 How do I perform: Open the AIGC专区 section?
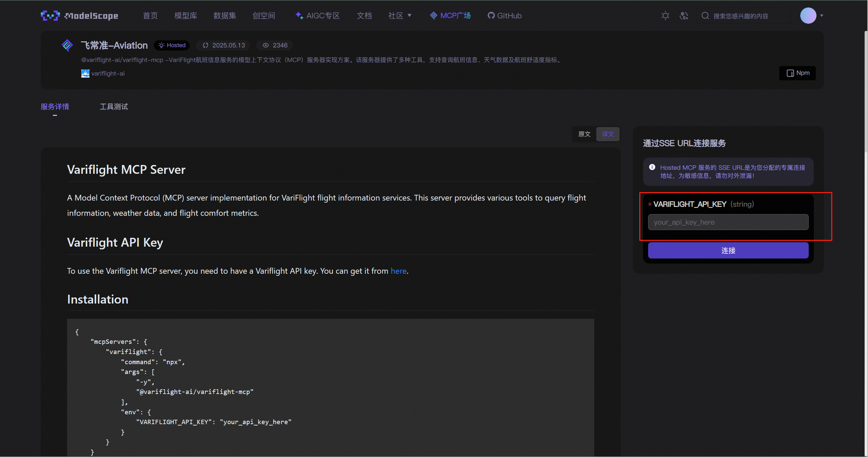coord(317,16)
